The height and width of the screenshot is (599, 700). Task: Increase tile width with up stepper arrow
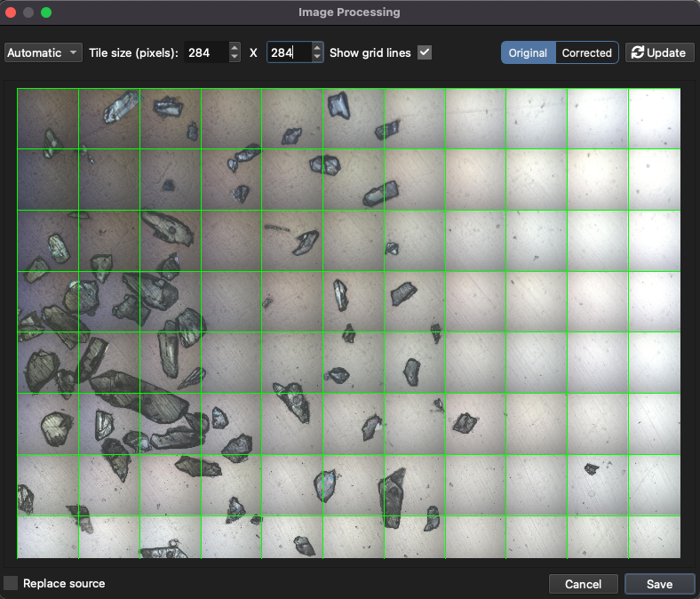(235, 47)
